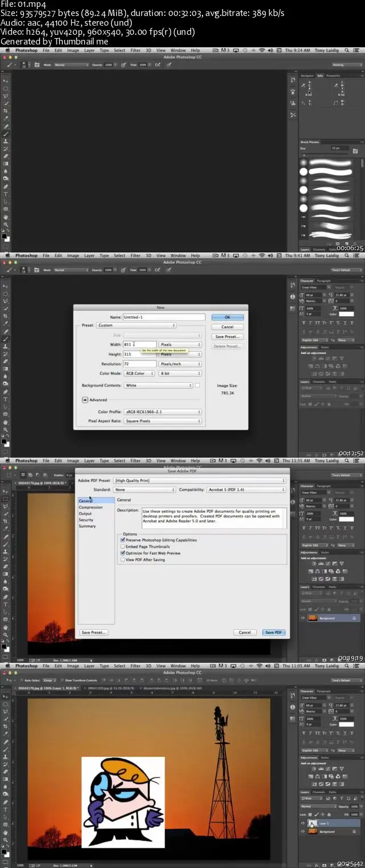Open the Background Contents dropdown
This screenshot has width=365, height=868.
point(159,385)
